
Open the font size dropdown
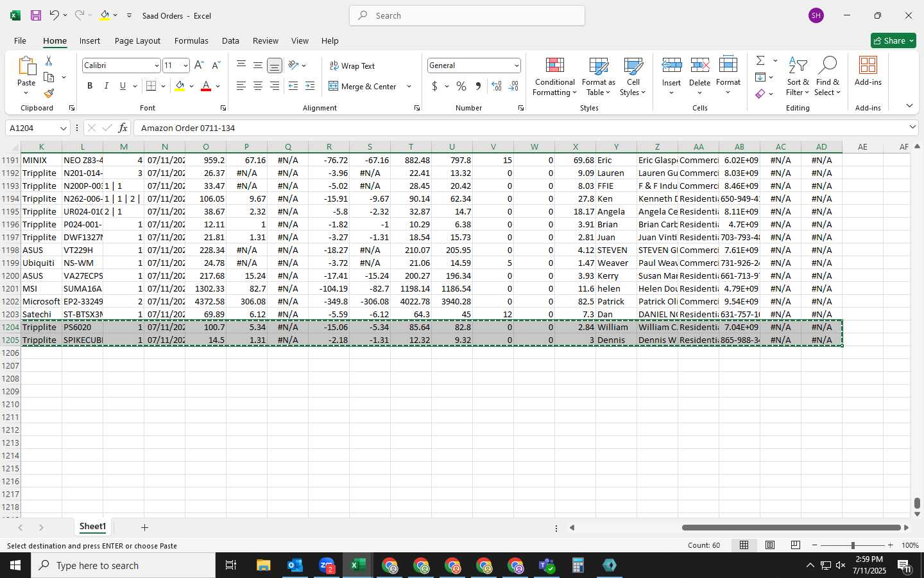tap(185, 66)
